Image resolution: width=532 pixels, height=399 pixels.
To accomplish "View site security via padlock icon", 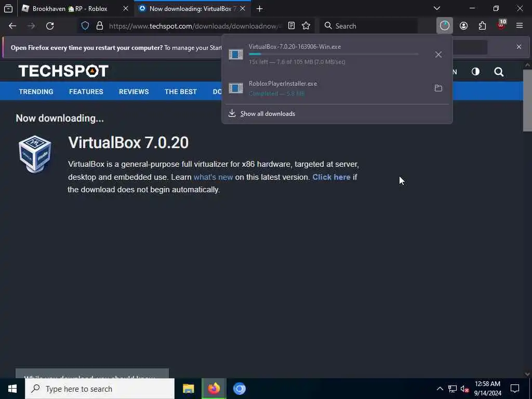I will point(99,26).
